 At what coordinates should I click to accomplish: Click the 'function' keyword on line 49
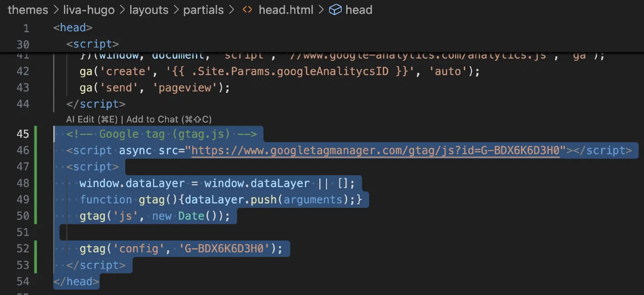point(106,199)
